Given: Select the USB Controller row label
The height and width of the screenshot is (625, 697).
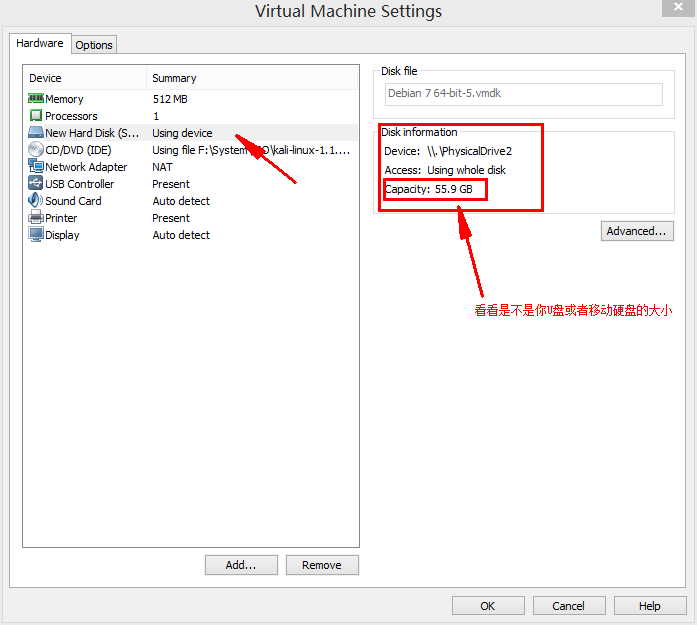Looking at the screenshot, I should click(x=80, y=184).
